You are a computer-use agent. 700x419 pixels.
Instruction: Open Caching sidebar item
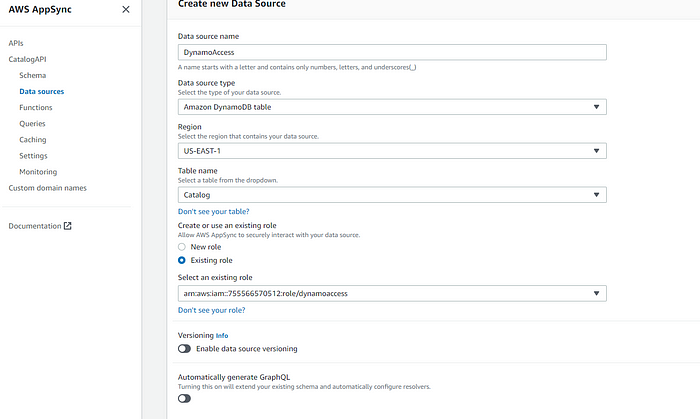pyautogui.click(x=33, y=139)
